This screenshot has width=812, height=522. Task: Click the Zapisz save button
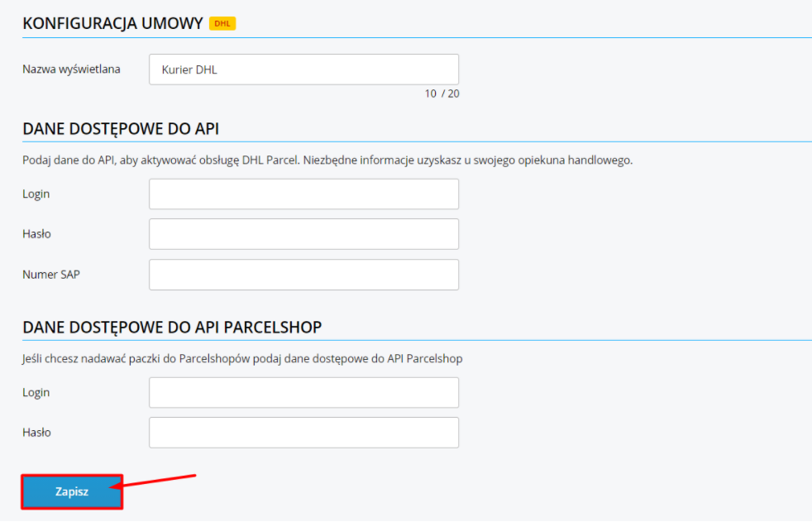(72, 491)
